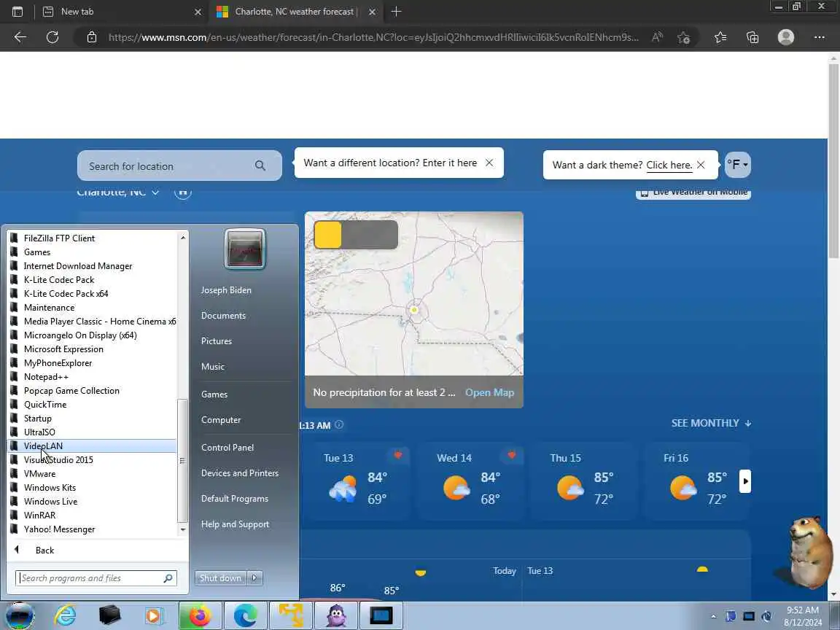This screenshot has height=630, width=840.
Task: Open Firefox from taskbar
Action: [200, 615]
